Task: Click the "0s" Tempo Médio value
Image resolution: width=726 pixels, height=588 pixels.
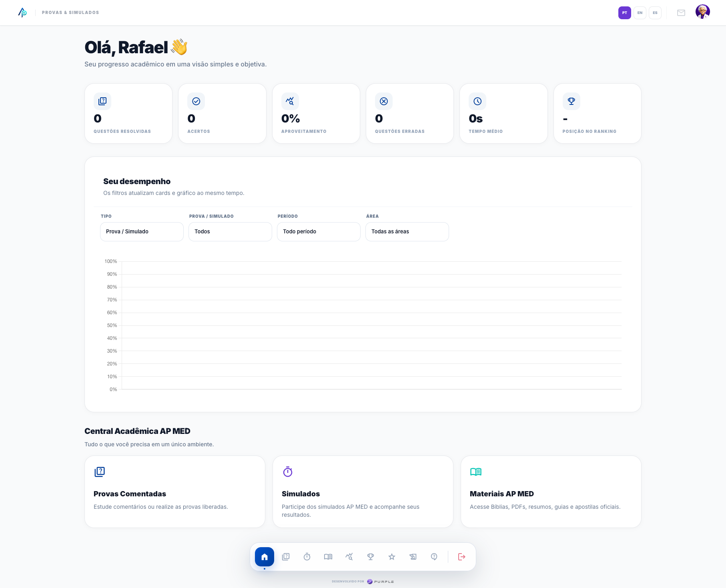Action: click(x=476, y=118)
